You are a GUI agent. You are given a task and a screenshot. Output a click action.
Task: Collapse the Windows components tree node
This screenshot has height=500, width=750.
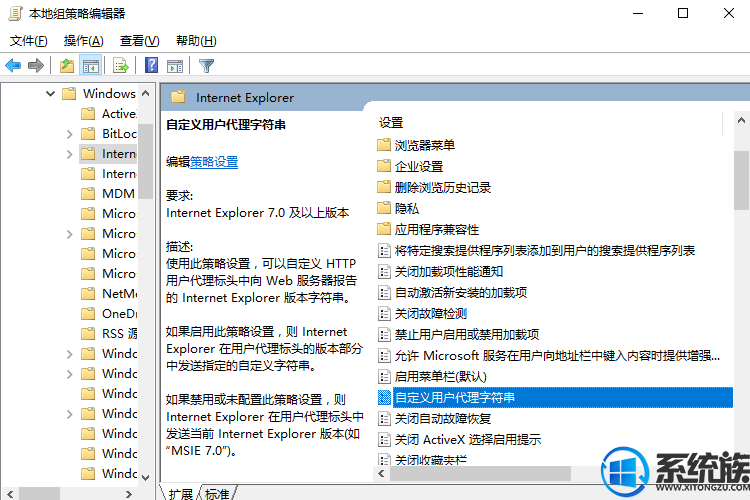tap(50, 93)
